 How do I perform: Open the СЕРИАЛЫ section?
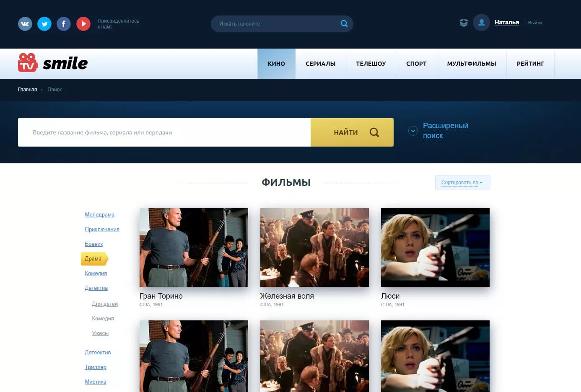321,64
